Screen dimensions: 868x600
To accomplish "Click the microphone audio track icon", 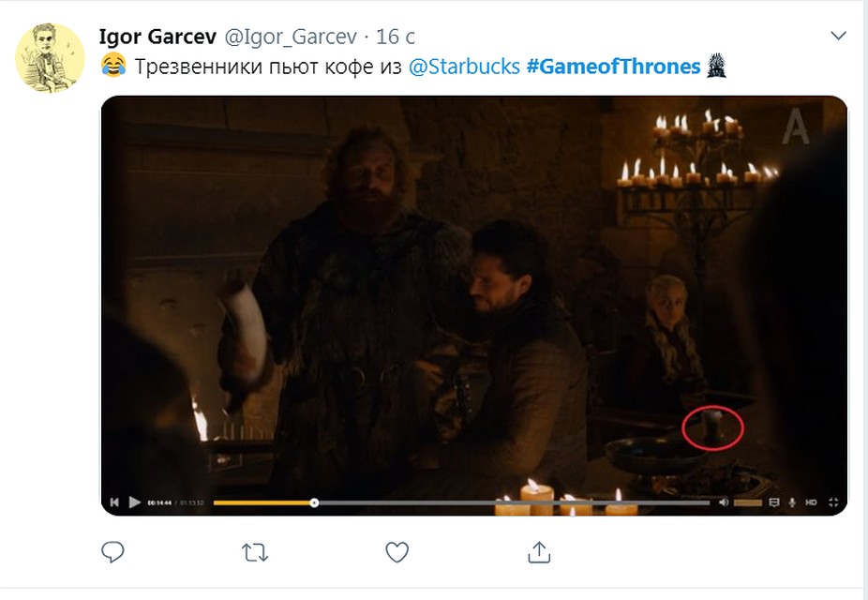I will tap(792, 502).
